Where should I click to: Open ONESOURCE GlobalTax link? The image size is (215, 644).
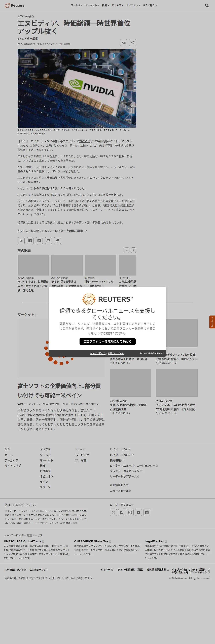point(93,541)
